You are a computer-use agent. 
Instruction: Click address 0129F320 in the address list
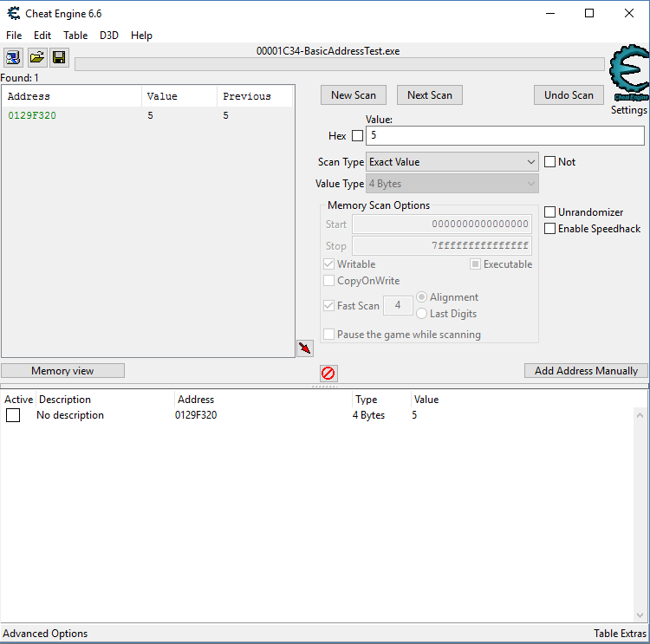tap(196, 415)
